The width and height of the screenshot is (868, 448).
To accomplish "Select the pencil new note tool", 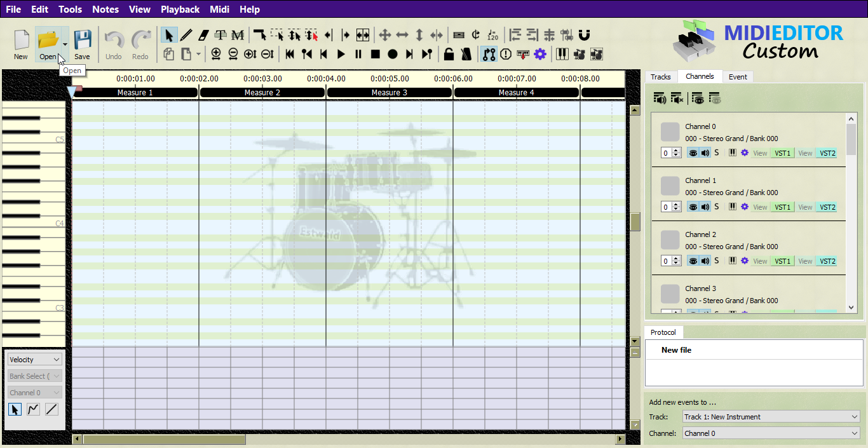I will click(186, 35).
